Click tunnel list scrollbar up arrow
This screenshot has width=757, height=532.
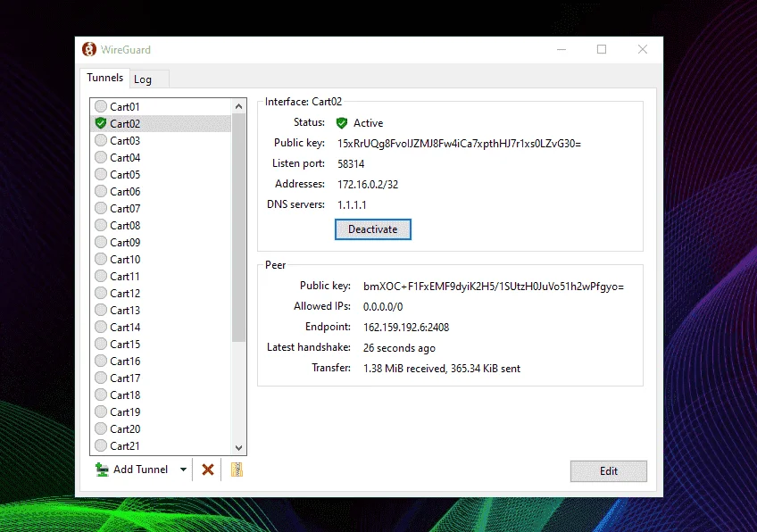pyautogui.click(x=238, y=106)
